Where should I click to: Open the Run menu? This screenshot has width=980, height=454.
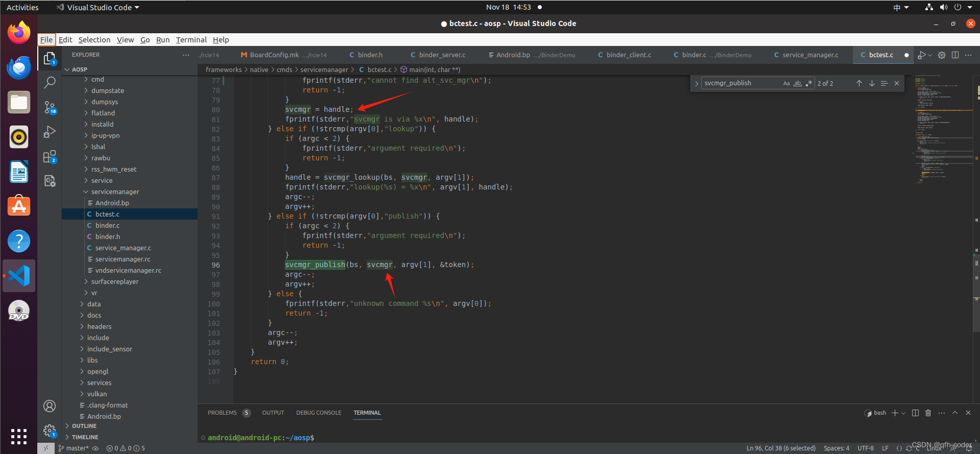tap(162, 40)
